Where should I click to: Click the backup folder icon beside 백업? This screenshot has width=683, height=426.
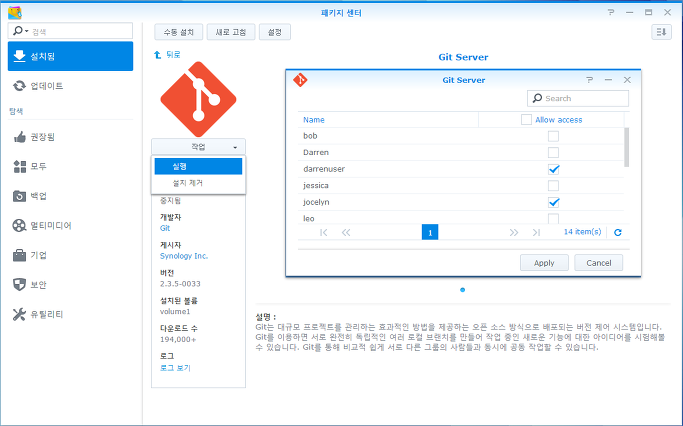point(20,196)
